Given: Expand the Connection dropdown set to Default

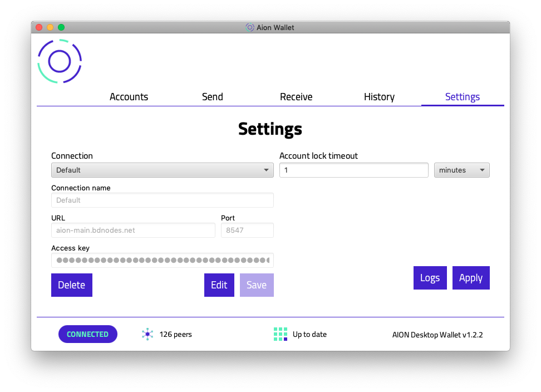Looking at the screenshot, I should point(163,170).
